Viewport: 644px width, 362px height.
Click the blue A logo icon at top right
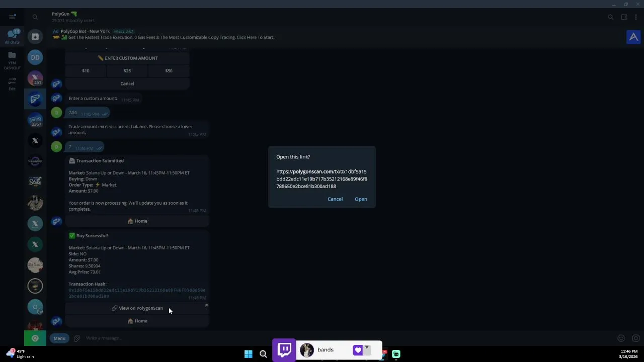(x=633, y=37)
